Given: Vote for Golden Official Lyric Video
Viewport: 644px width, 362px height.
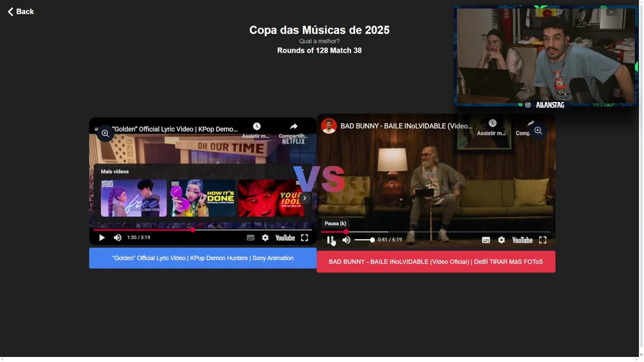Looking at the screenshot, I should pos(203,258).
